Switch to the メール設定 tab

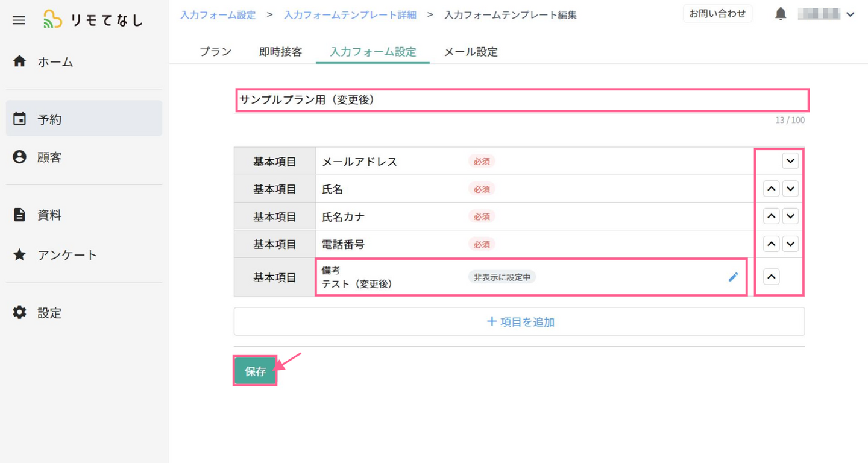pyautogui.click(x=471, y=52)
